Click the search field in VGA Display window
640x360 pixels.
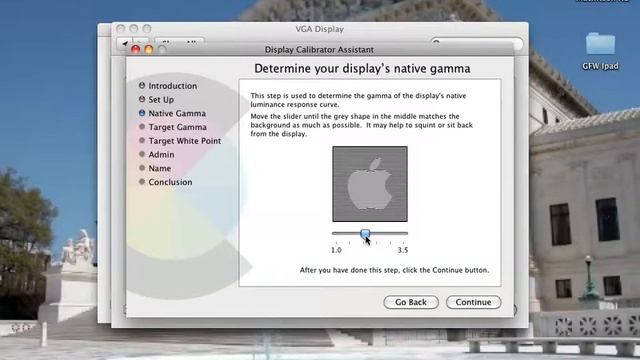point(477,42)
